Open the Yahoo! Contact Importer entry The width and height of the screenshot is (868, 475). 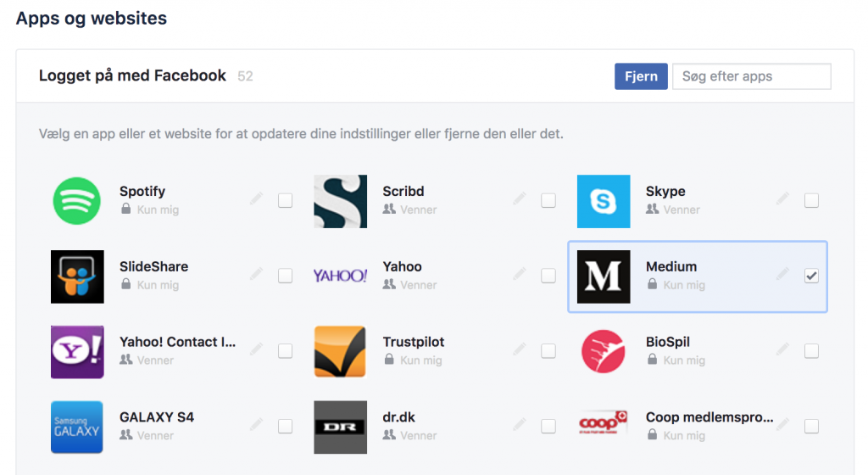178,342
